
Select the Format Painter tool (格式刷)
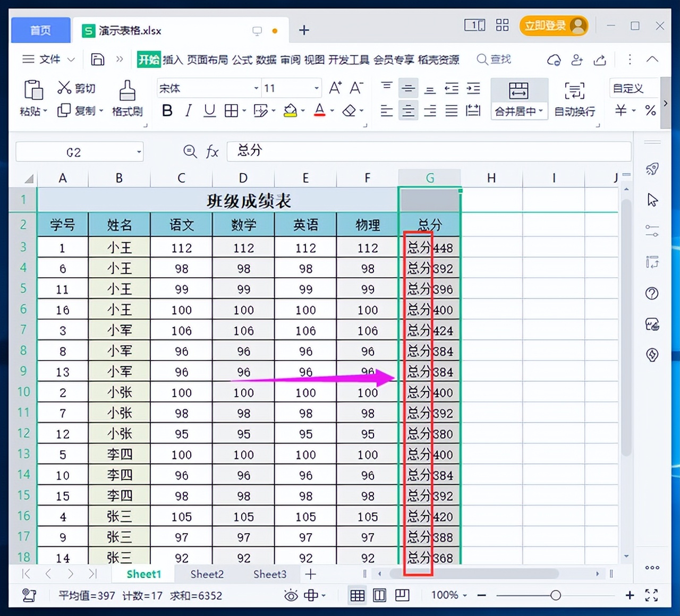pyautogui.click(x=127, y=98)
